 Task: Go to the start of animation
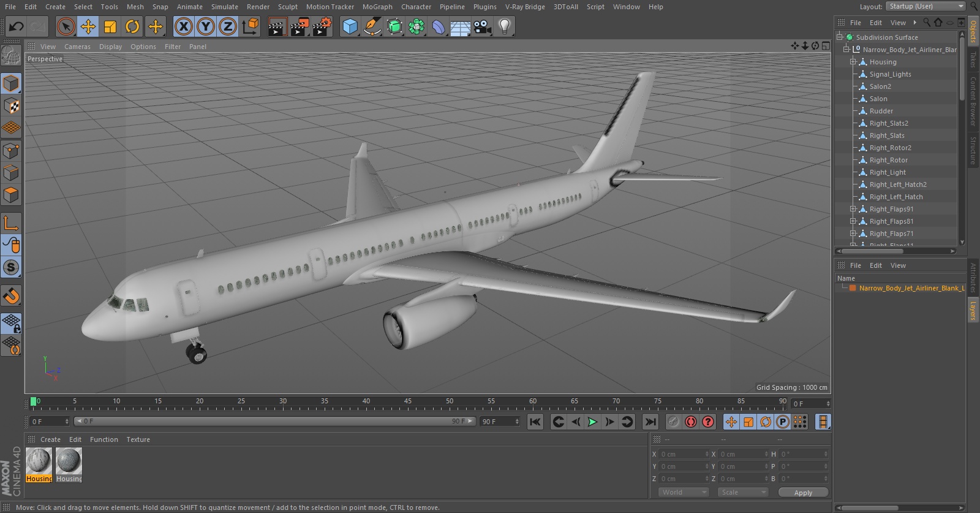(x=535, y=422)
